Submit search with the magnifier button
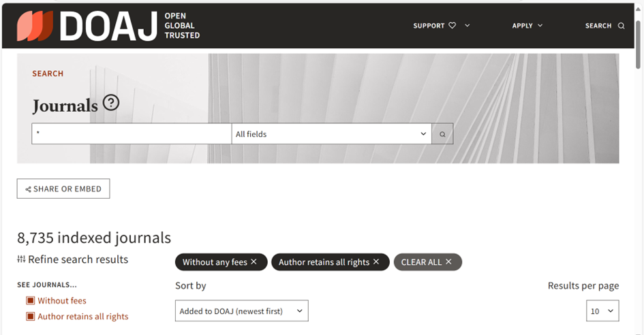This screenshot has height=335, width=644. click(442, 134)
